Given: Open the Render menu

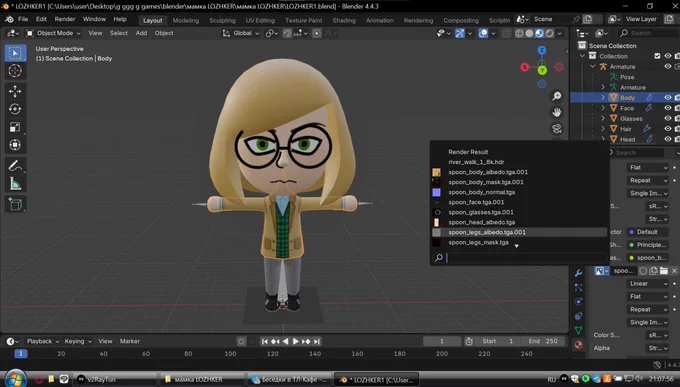Looking at the screenshot, I should (x=65, y=19).
